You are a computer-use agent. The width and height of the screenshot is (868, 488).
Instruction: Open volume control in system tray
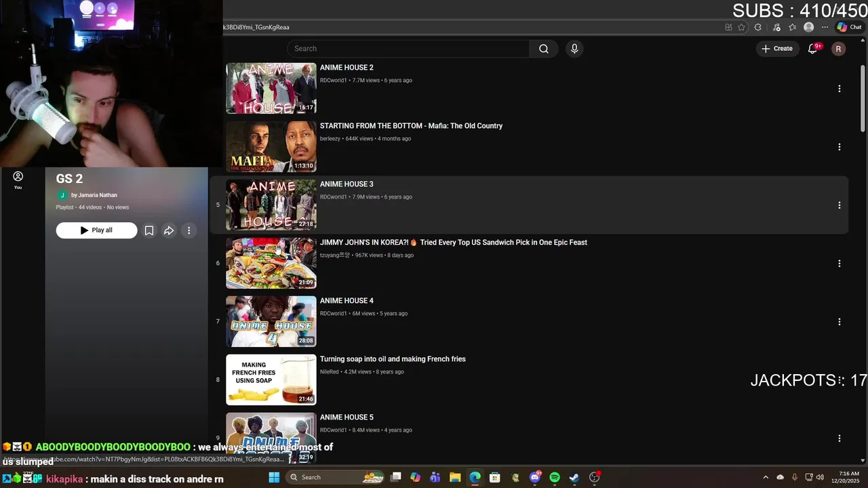point(821,477)
